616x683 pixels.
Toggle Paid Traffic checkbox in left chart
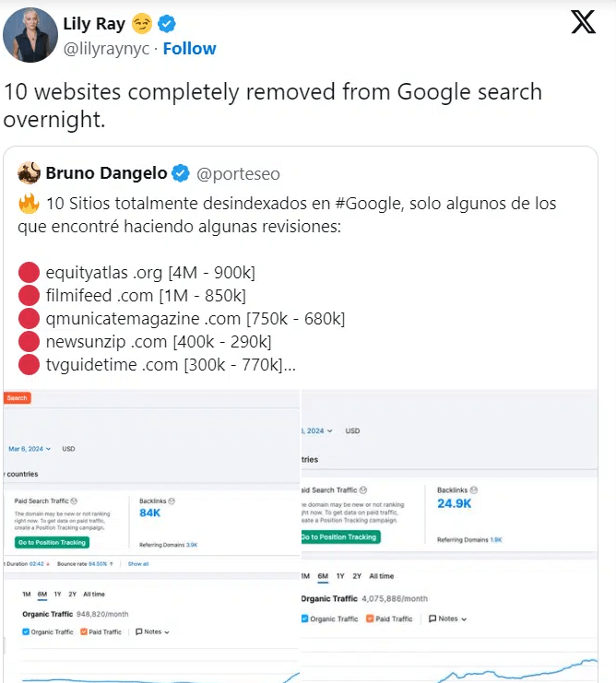click(83, 632)
